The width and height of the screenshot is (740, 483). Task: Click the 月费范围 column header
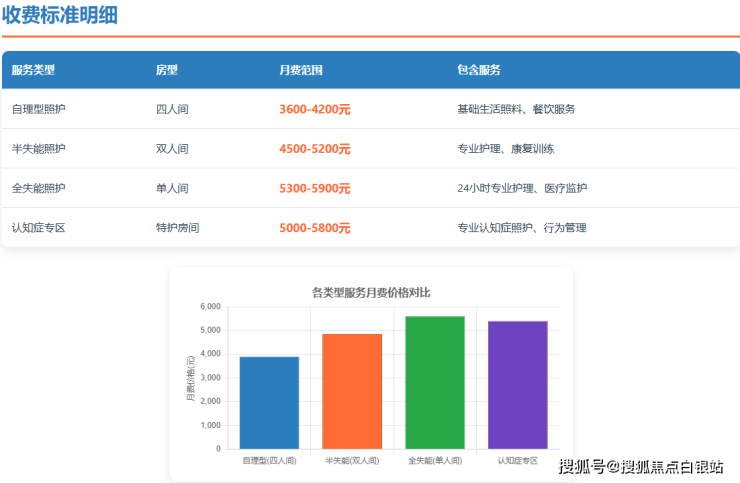click(x=300, y=70)
